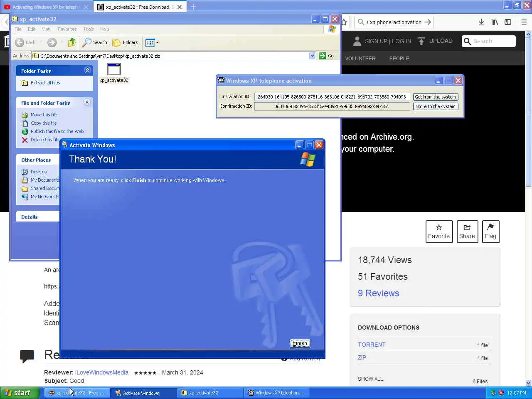The image size is (532, 399).
Task: Switch to the Activating Windows XP YouTube tab
Action: (46, 7)
